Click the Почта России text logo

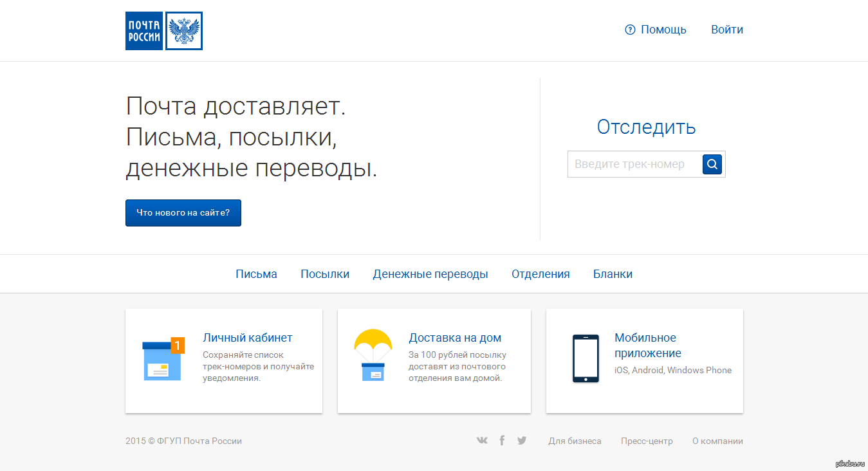[x=144, y=31]
